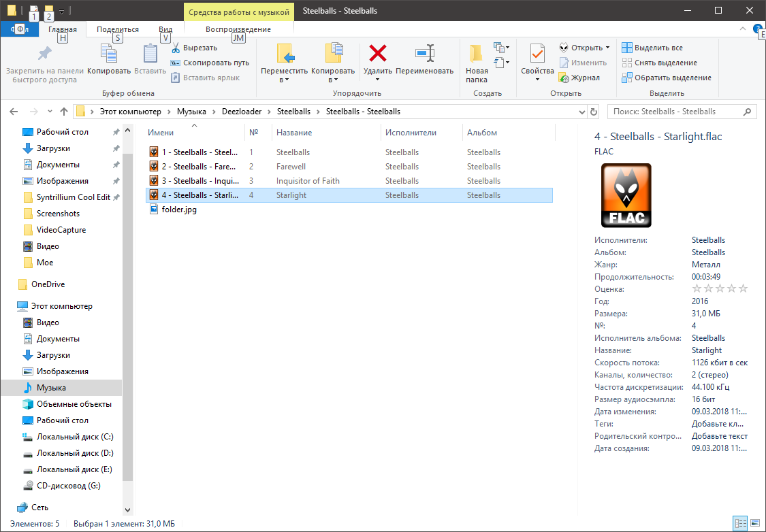Add tags via the Добавьте кл... field

718,424
